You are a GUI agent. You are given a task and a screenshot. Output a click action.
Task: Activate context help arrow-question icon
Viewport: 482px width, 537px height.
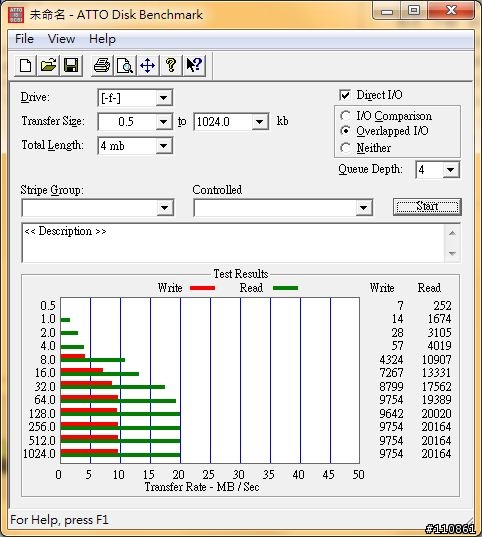click(x=194, y=65)
